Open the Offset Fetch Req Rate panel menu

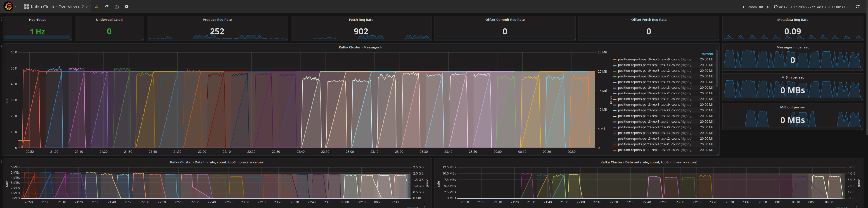(x=649, y=19)
